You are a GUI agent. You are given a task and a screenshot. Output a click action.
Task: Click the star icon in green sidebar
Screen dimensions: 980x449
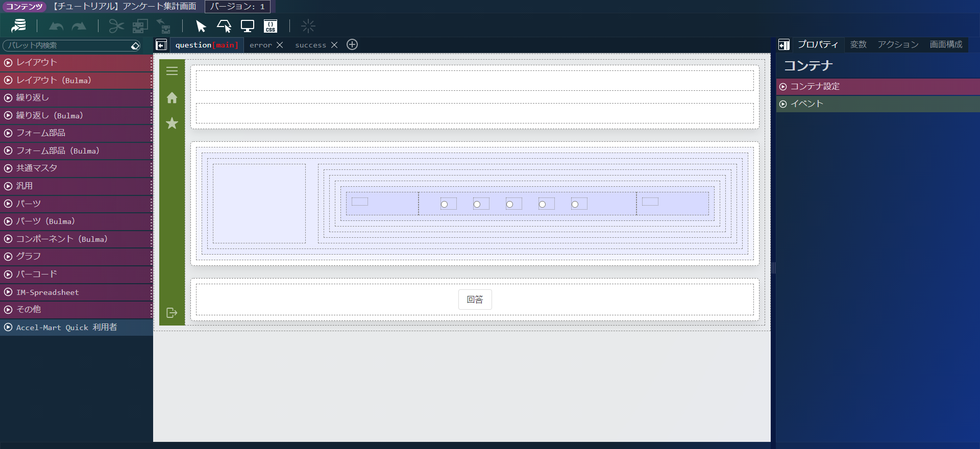[x=172, y=123]
